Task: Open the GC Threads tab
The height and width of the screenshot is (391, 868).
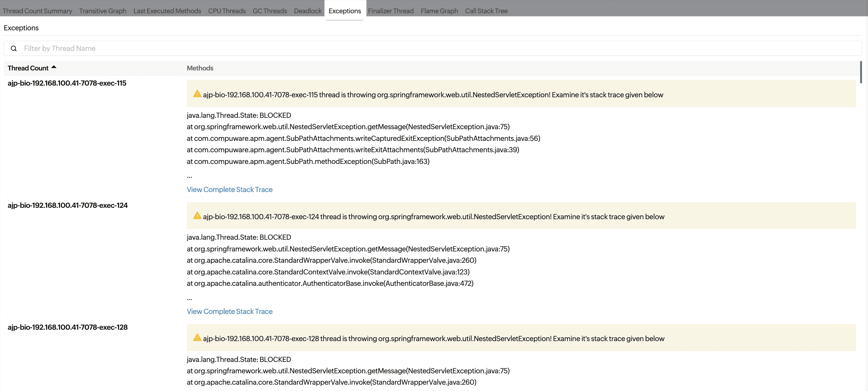Action: [270, 11]
